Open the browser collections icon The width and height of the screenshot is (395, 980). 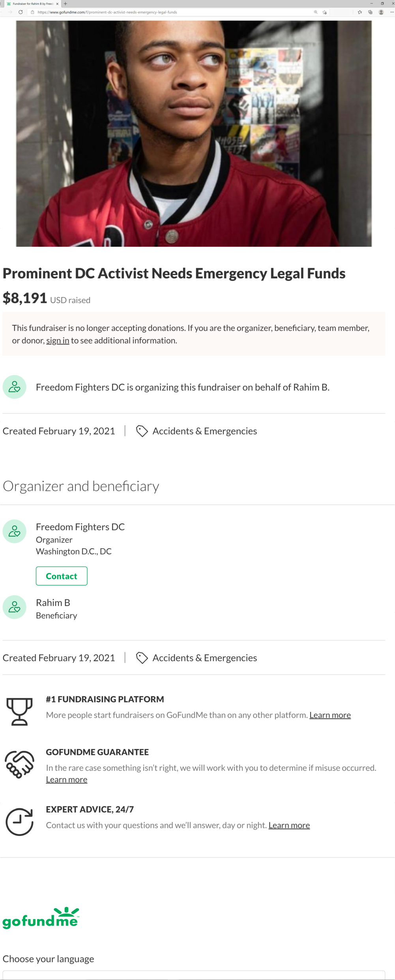point(370,12)
